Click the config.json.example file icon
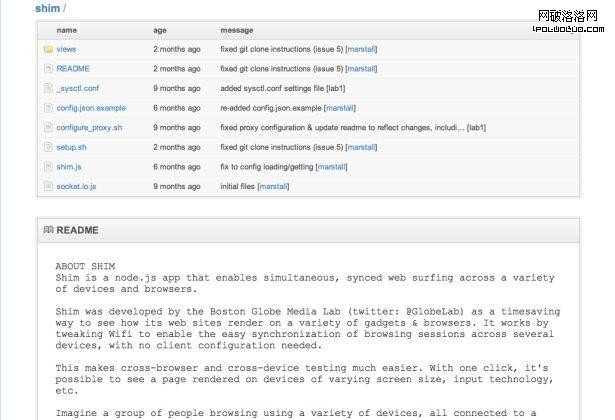 click(x=47, y=108)
